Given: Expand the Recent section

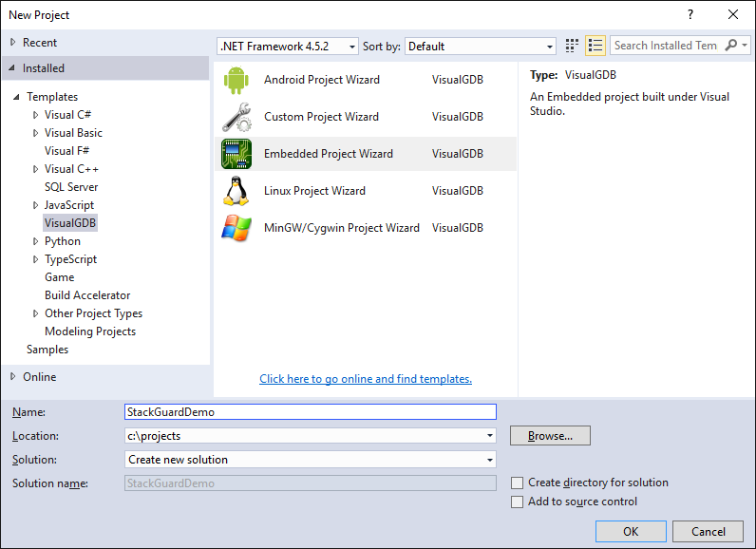Looking at the screenshot, I should coord(13,43).
